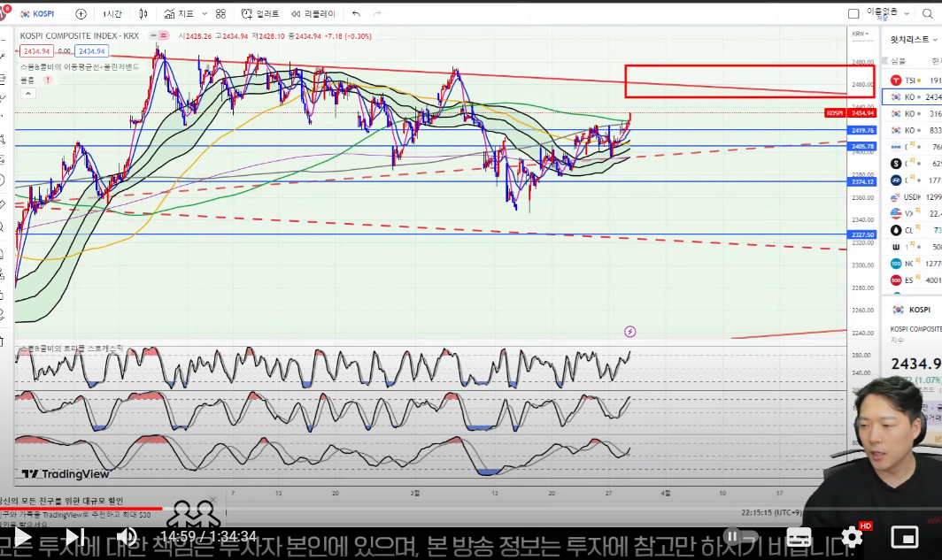Open symbol search magnifier in top right
The image size is (942, 560).
coord(928,13)
